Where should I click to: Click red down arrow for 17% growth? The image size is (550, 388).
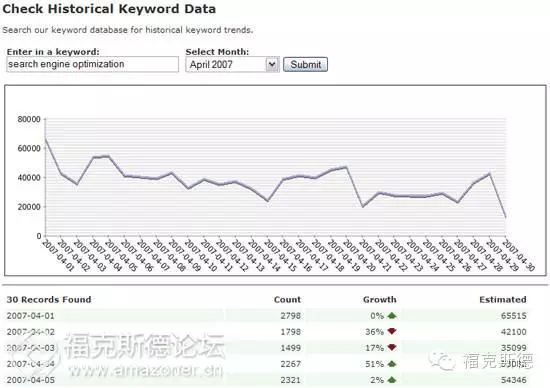[392, 347]
